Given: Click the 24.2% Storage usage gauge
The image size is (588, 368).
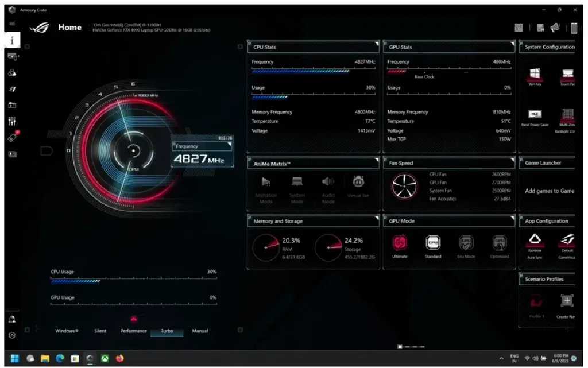Looking at the screenshot, I should click(x=328, y=247).
